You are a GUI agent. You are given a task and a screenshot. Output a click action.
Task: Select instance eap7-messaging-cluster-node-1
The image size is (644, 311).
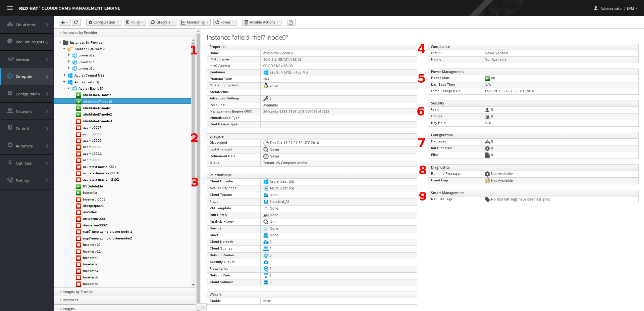[x=107, y=232]
